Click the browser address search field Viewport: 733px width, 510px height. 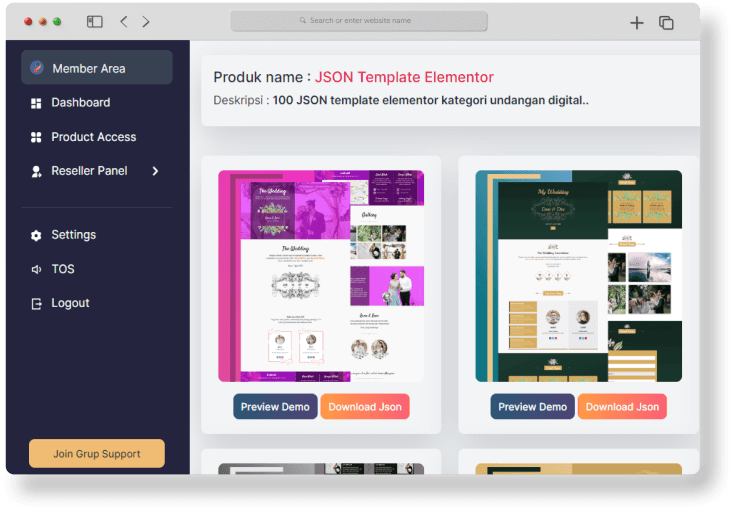point(359,21)
